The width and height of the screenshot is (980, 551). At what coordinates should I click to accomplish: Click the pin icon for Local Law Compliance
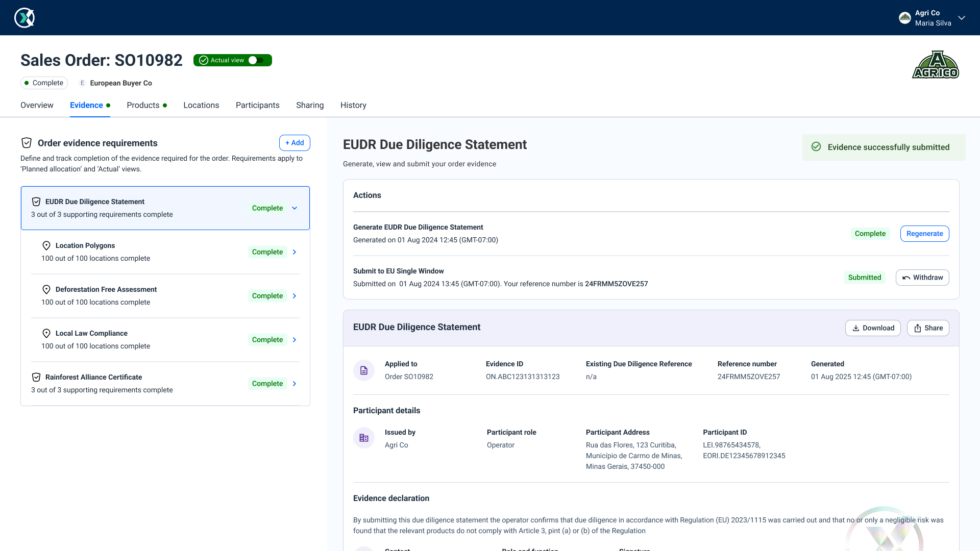(46, 333)
